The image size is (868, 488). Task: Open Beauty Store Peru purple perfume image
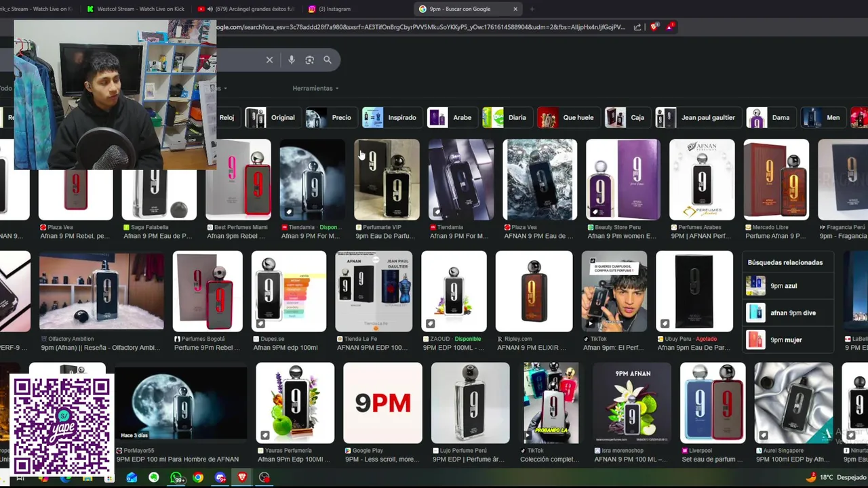623,180
